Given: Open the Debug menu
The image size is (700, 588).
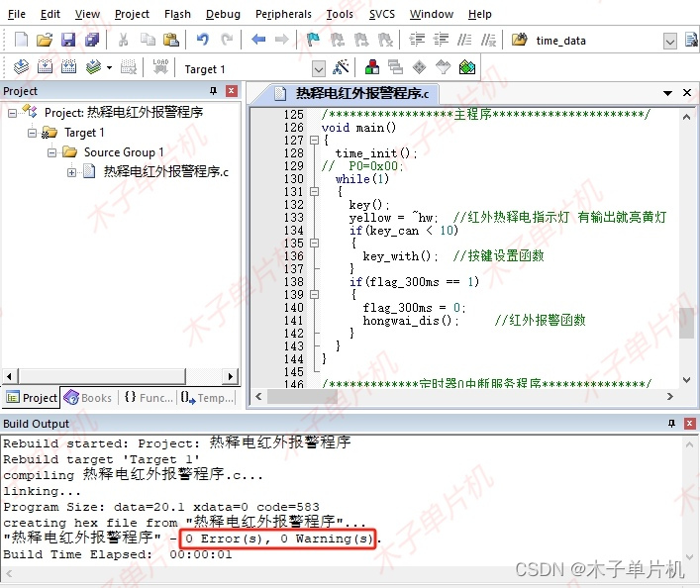Looking at the screenshot, I should tap(223, 14).
